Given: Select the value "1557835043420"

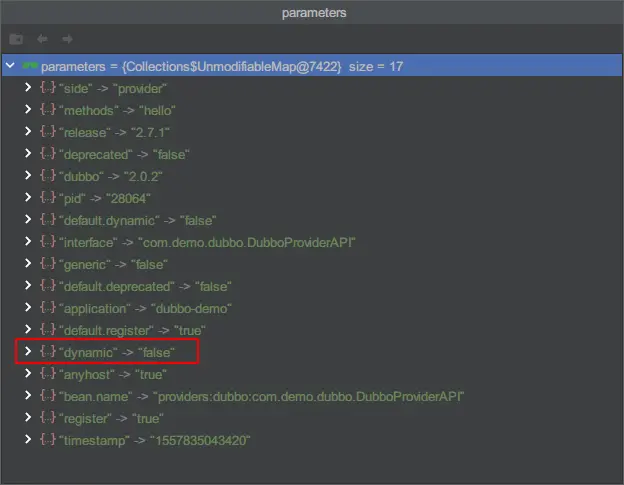Looking at the screenshot, I should 200,440.
